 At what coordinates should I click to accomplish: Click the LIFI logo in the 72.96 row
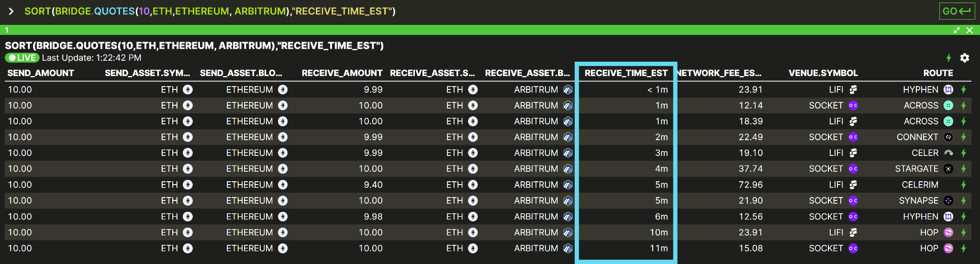[853, 185]
